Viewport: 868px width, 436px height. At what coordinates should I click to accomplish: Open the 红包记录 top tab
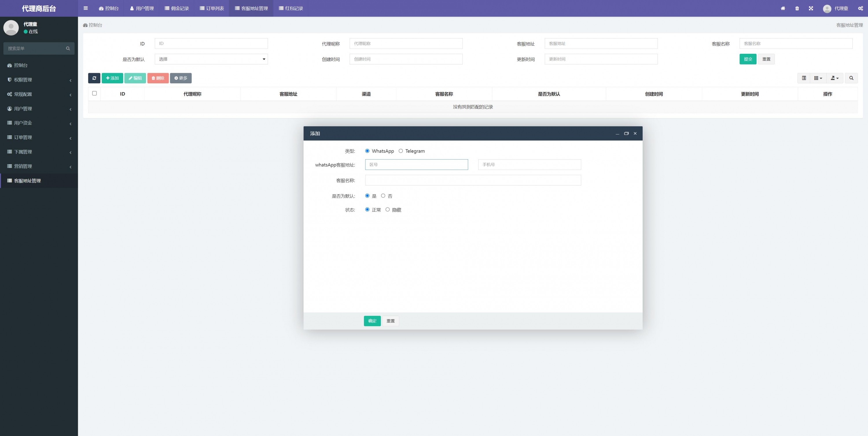click(x=291, y=8)
